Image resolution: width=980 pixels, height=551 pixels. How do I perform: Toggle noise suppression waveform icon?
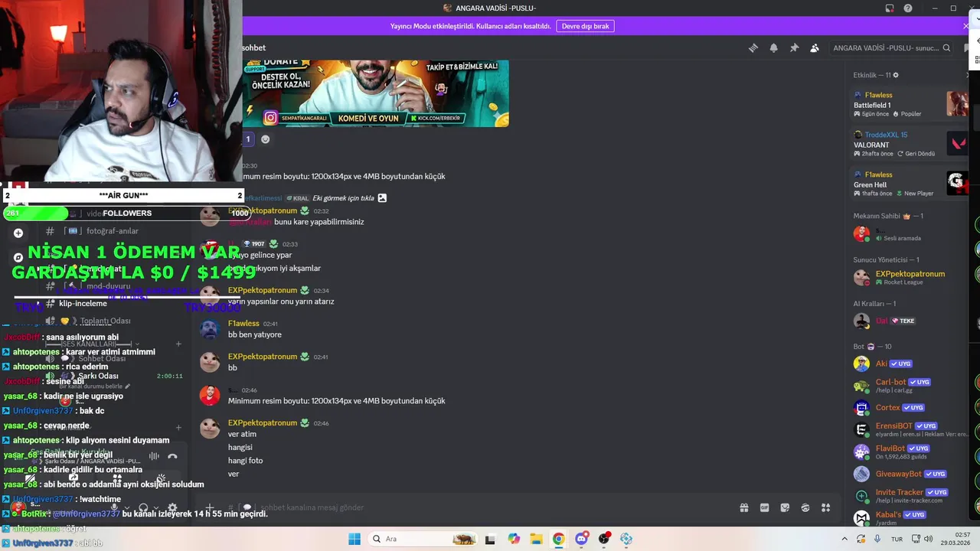(154, 456)
